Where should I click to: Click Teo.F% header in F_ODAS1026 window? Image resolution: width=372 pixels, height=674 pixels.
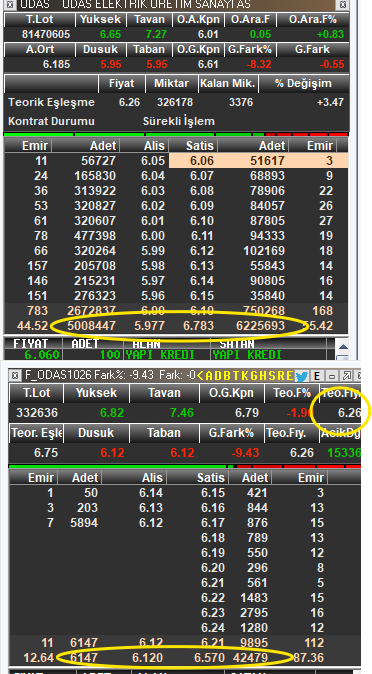[x=292, y=393]
